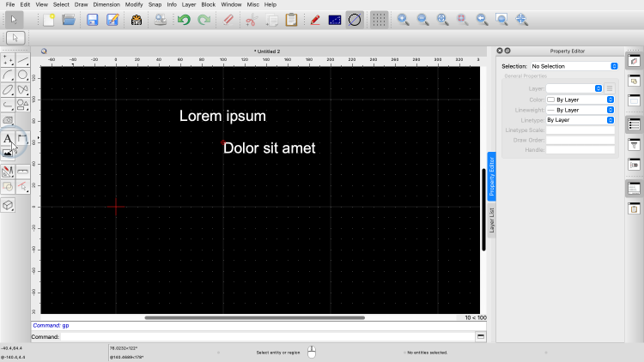Select the Text tool in left toolbar

click(8, 139)
